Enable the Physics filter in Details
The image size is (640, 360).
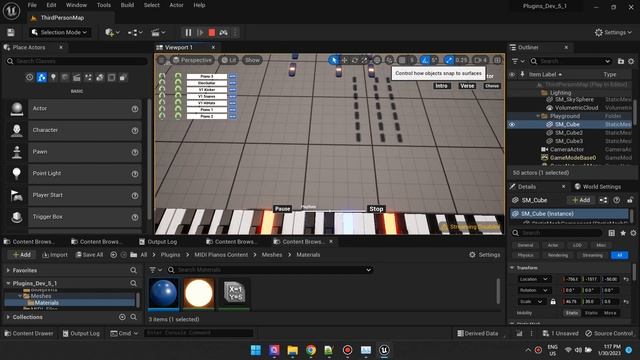click(525, 255)
